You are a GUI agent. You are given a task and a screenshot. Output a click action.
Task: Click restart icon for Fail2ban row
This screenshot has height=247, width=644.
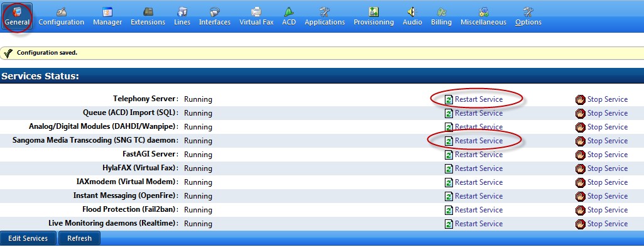449,210
